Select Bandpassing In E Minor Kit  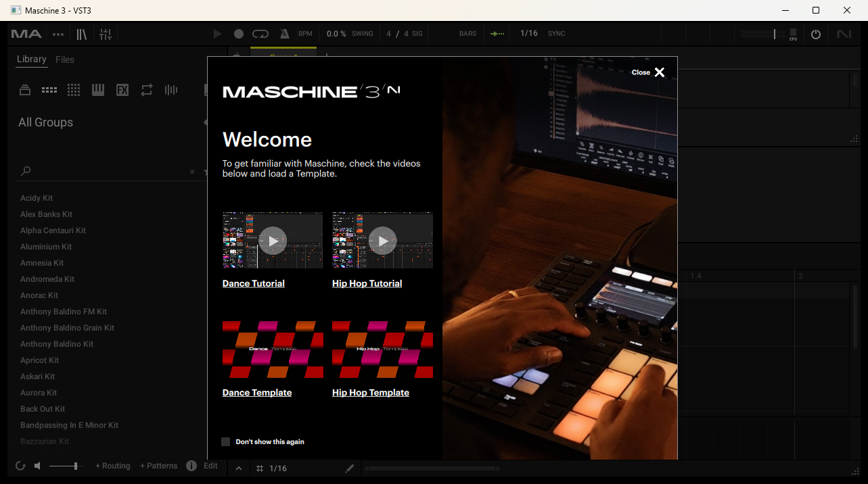[69, 425]
